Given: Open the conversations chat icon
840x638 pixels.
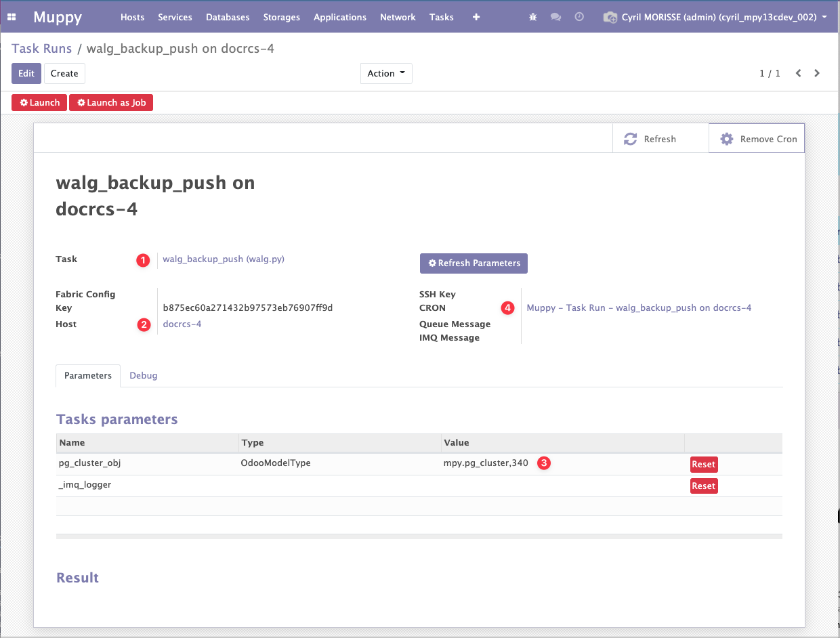Looking at the screenshot, I should click(x=555, y=17).
